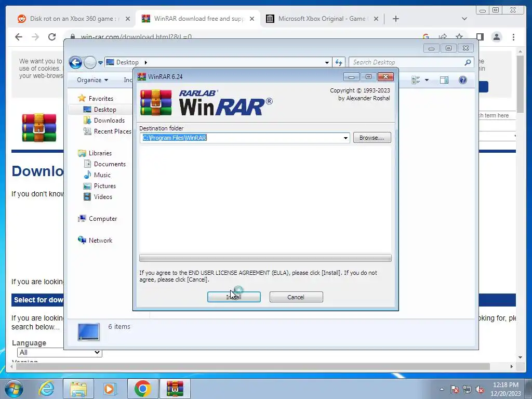
Task: Click Chrome forward arrow
Action: [x=35, y=37]
